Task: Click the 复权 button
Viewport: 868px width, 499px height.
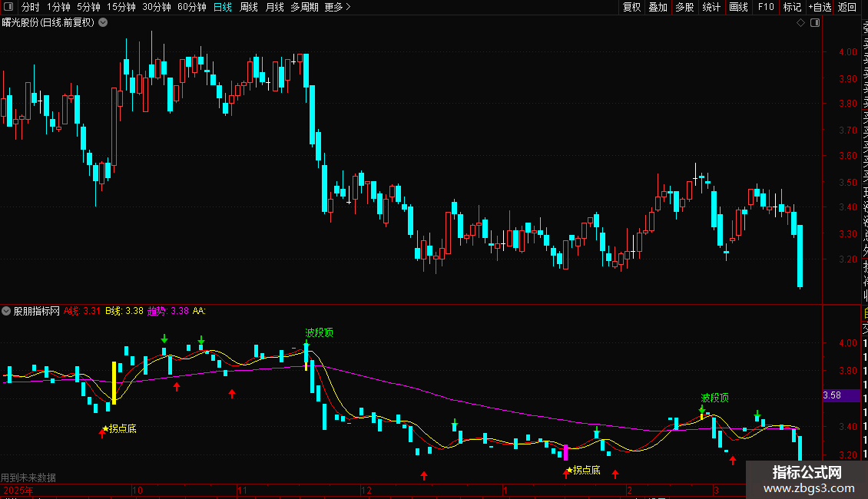Action: 631,7
